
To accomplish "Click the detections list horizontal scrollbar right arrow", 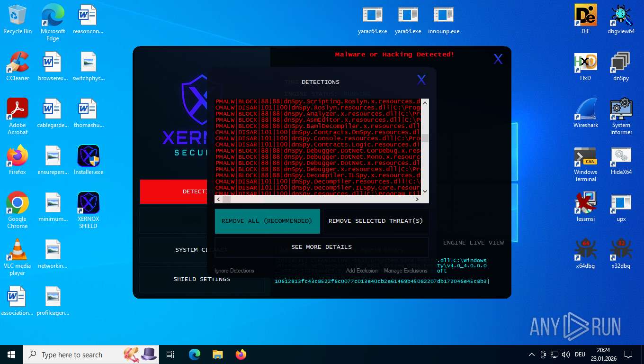I will tap(417, 199).
